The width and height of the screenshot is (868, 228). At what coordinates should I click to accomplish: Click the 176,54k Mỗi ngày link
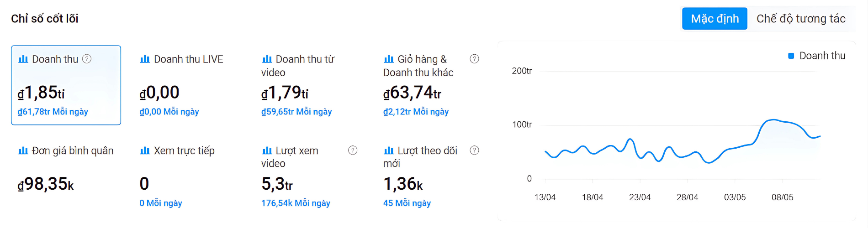tap(296, 203)
